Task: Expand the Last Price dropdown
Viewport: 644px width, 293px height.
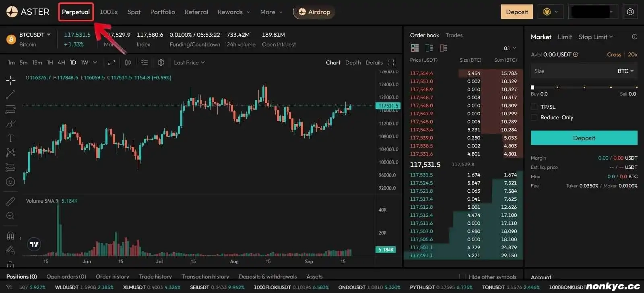Action: [x=189, y=62]
